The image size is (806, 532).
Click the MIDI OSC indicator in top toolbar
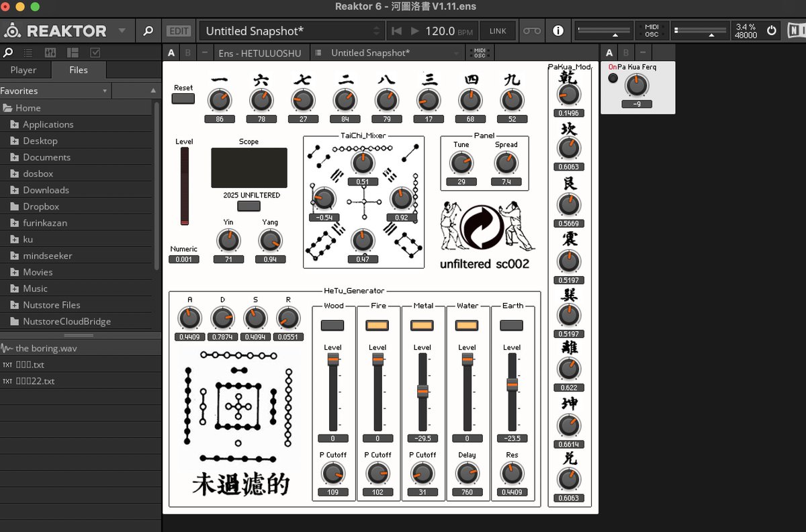pos(652,31)
